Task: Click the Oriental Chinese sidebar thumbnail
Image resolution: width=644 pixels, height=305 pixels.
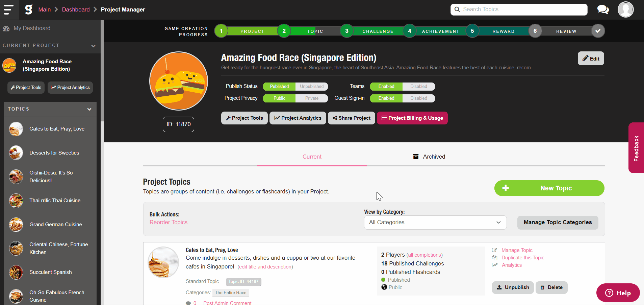Action: coord(16,248)
